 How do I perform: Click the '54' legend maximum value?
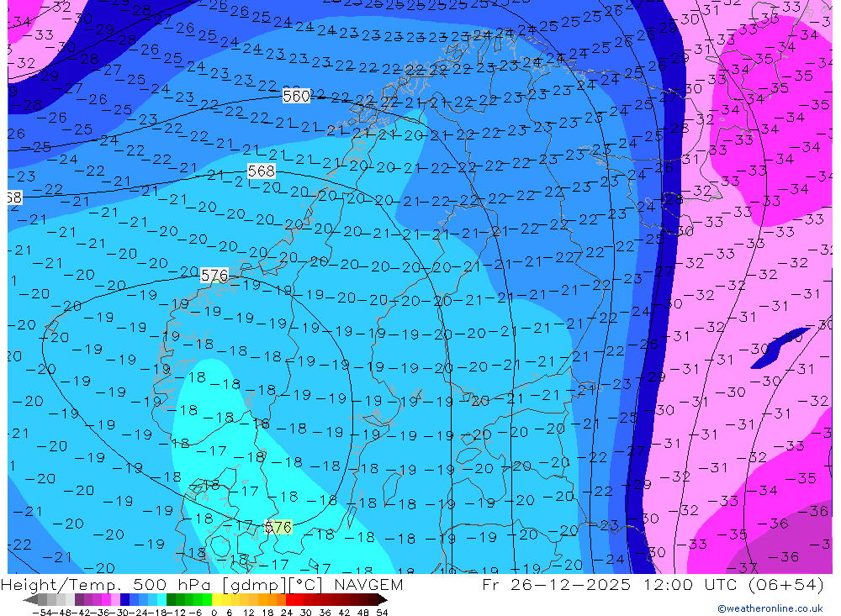click(382, 613)
